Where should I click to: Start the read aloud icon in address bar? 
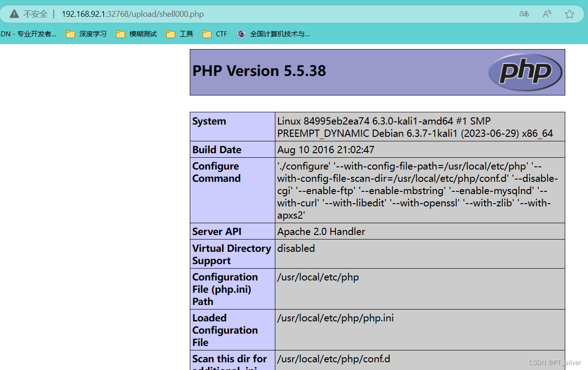tap(547, 14)
